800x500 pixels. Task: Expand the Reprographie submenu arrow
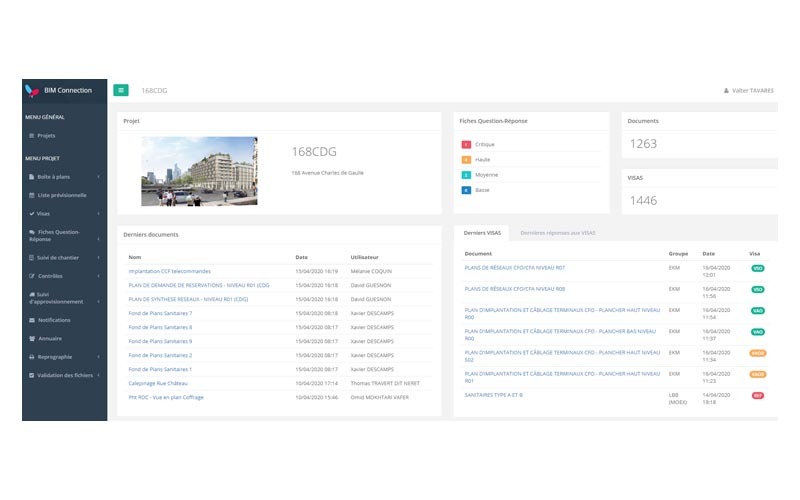tap(98, 356)
